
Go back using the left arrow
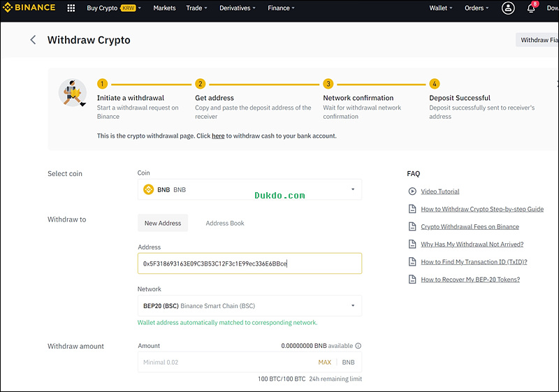(x=33, y=40)
